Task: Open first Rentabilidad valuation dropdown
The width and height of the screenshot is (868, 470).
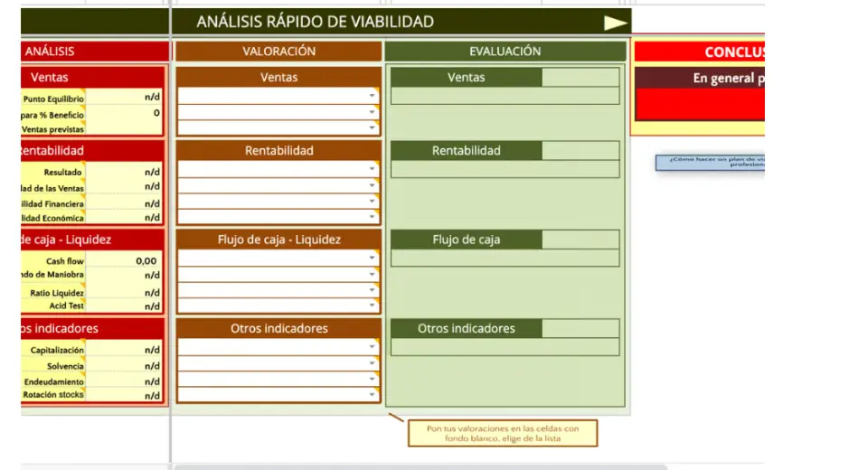Action: coord(372,169)
